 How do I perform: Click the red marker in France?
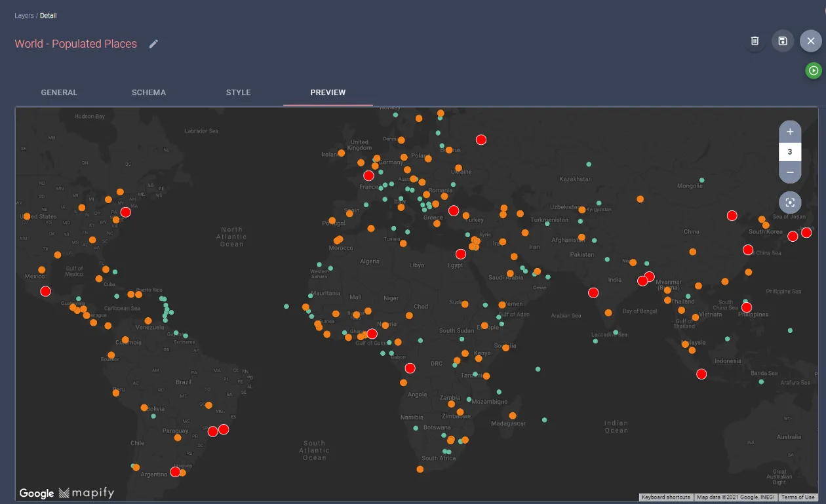pos(368,176)
